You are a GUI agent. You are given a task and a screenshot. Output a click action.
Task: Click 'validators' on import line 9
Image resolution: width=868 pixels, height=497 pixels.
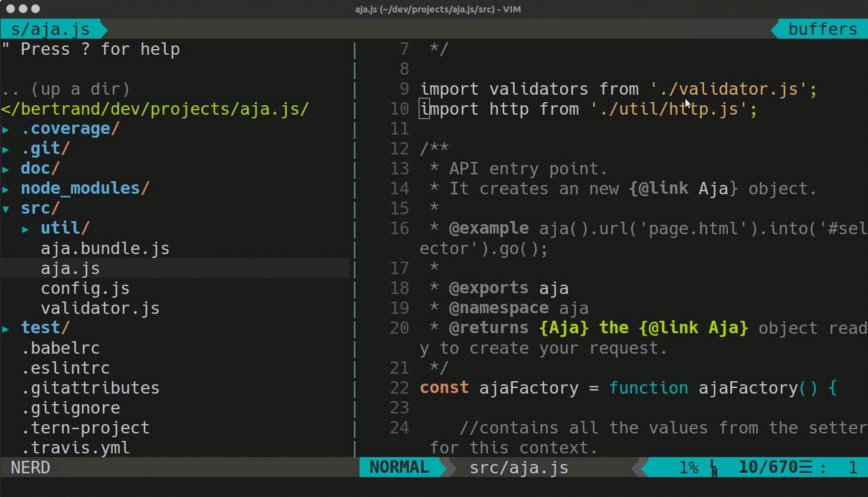pyautogui.click(x=539, y=89)
